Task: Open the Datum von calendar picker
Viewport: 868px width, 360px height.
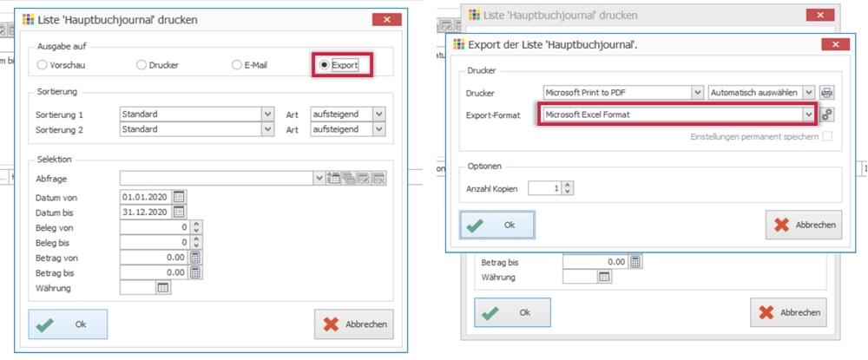Action: 180,196
